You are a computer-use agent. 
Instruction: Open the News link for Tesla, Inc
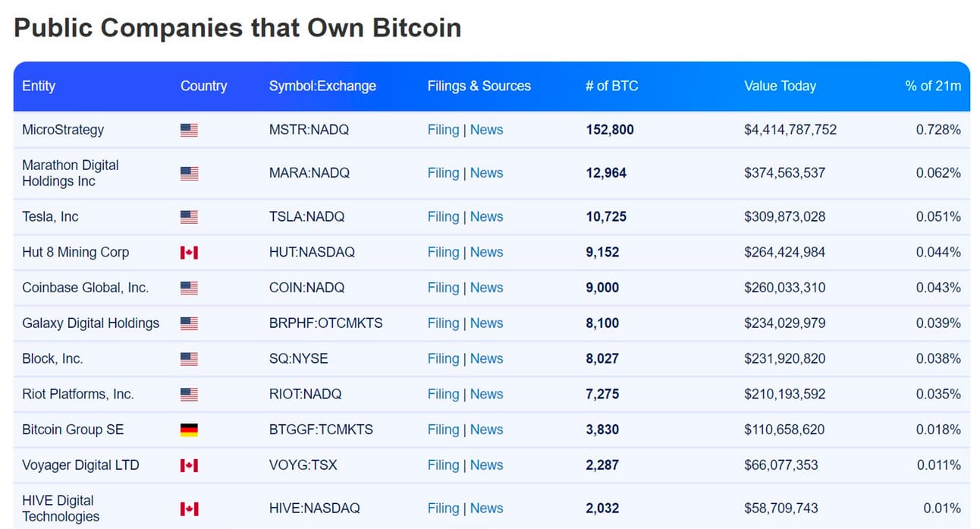[x=486, y=217]
